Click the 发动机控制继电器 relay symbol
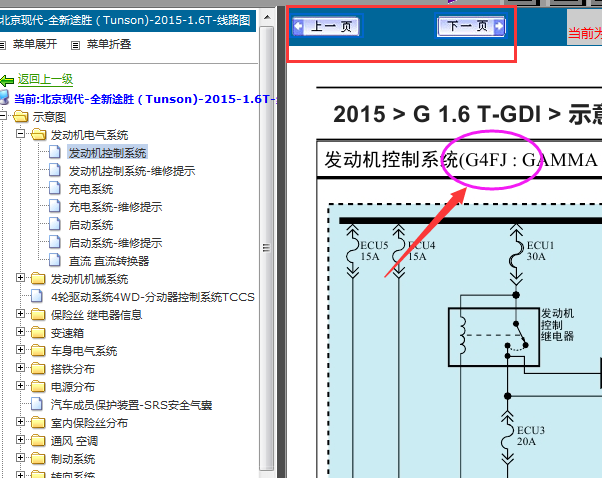This screenshot has height=478, width=602. coord(494,337)
